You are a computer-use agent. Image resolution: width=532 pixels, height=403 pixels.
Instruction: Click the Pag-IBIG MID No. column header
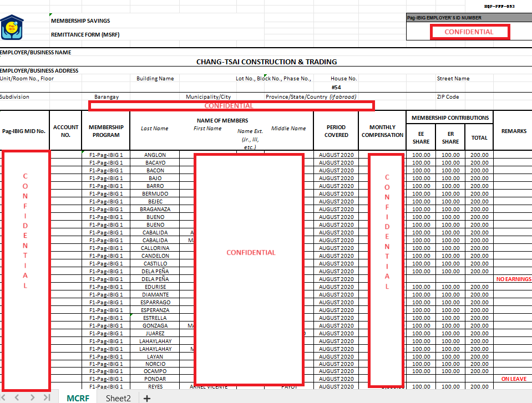point(24,131)
